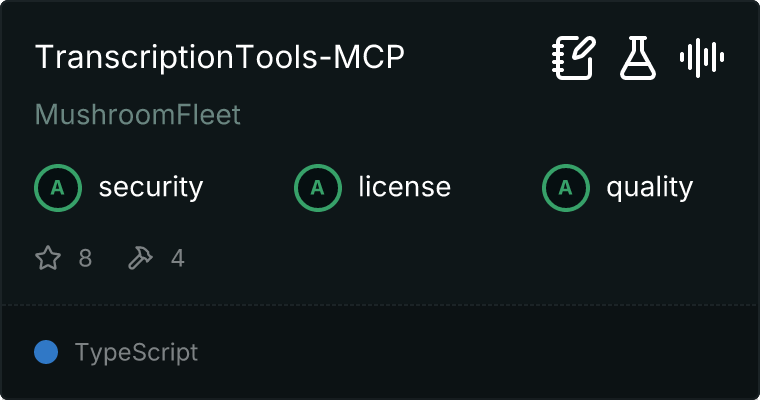Click the license grade A badge
The width and height of the screenshot is (760, 400).
pyautogui.click(x=318, y=187)
